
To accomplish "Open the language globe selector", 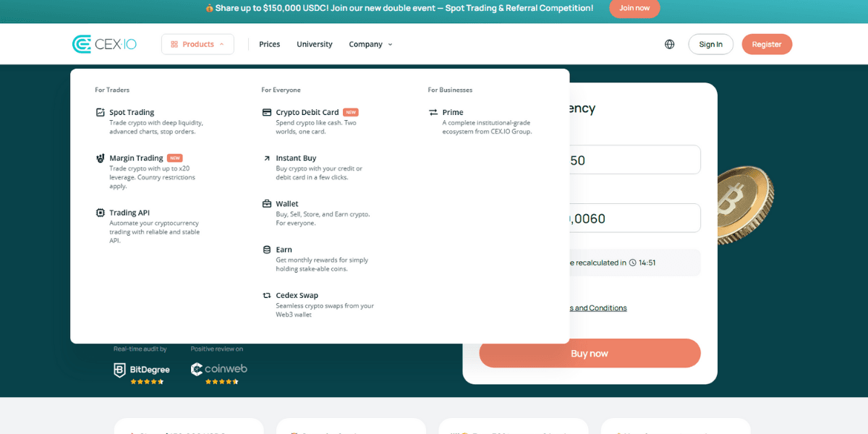I will coord(669,44).
